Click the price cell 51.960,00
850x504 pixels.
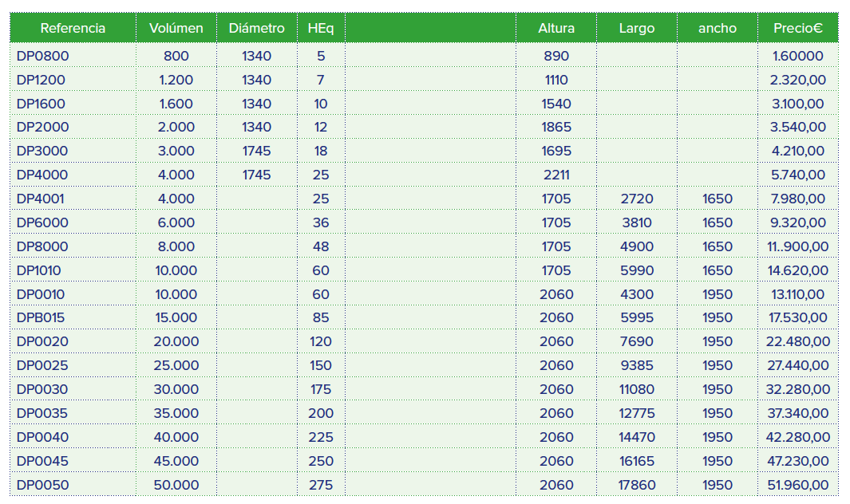(797, 485)
